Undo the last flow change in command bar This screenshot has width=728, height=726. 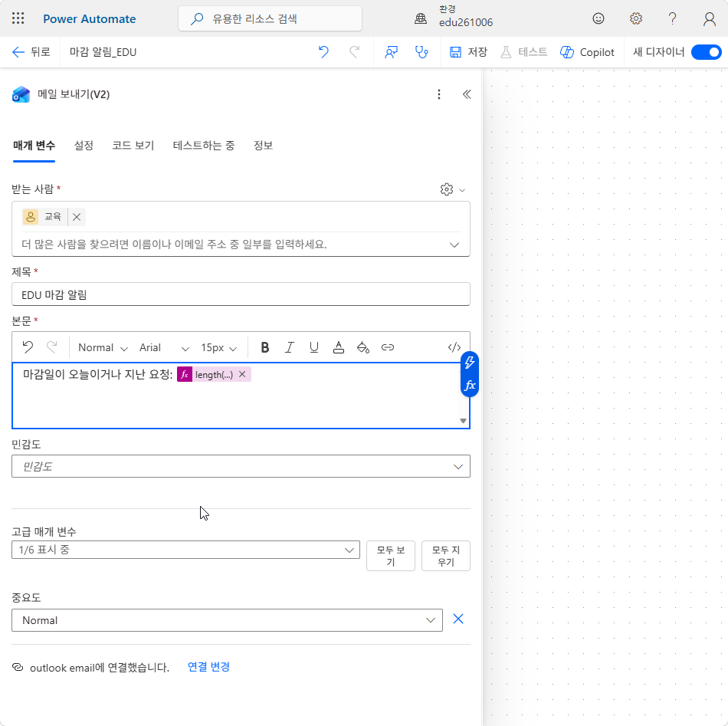323,52
